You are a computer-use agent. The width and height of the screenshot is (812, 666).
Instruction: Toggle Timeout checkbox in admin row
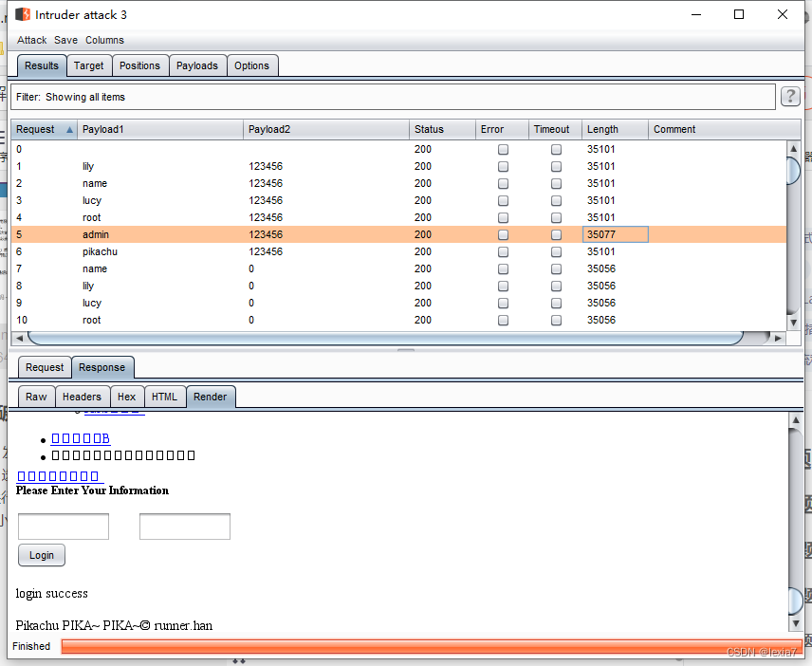556,235
